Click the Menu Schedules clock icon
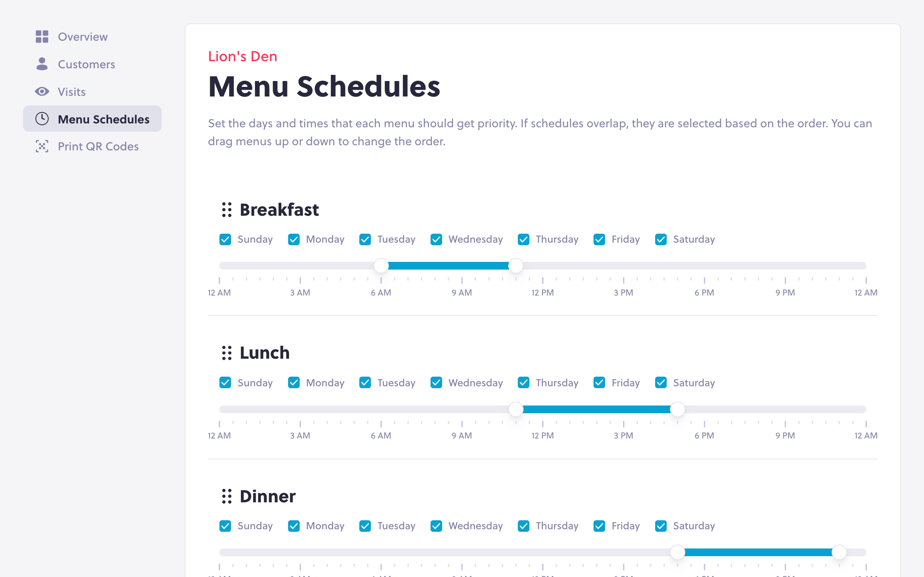Image resolution: width=924 pixels, height=577 pixels. point(42,118)
